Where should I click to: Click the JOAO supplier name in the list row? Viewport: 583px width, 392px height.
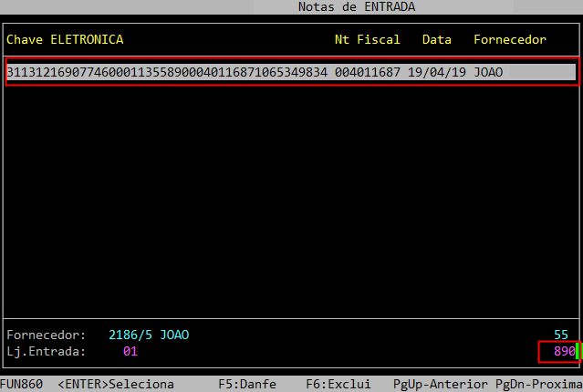point(488,72)
